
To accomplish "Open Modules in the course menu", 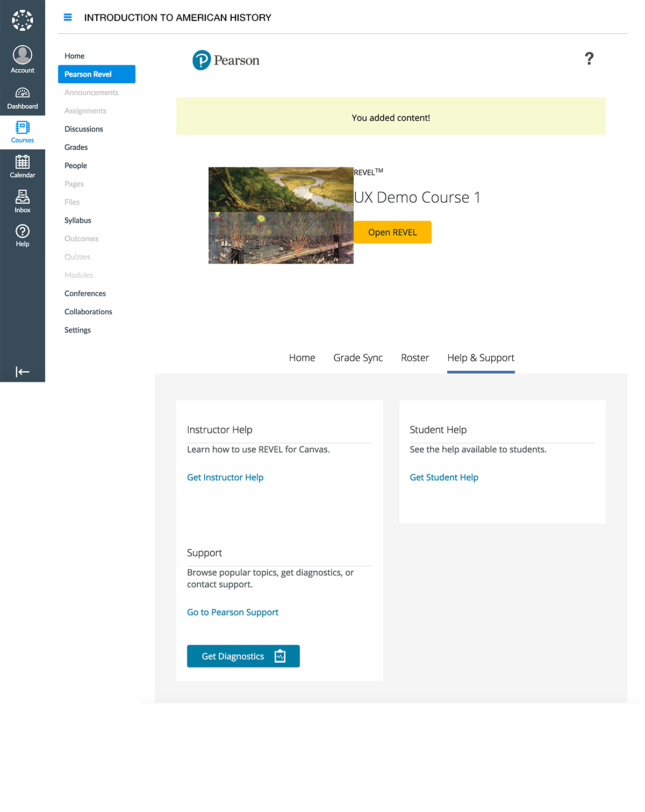I will (x=79, y=275).
